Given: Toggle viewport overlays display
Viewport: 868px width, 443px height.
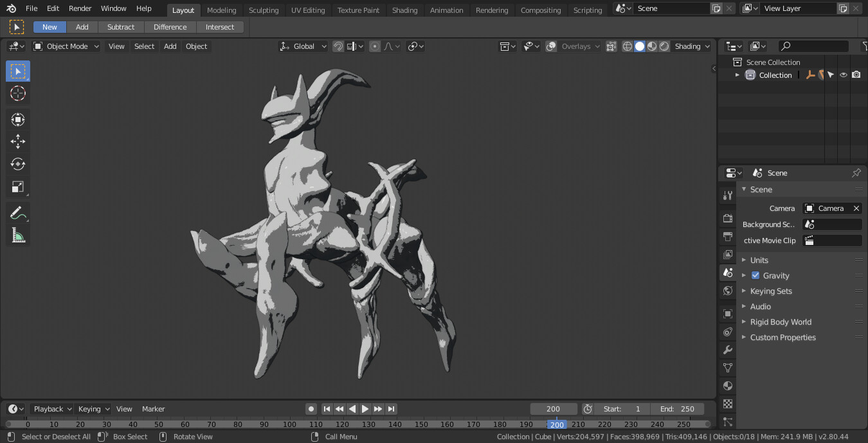Looking at the screenshot, I should 551,46.
